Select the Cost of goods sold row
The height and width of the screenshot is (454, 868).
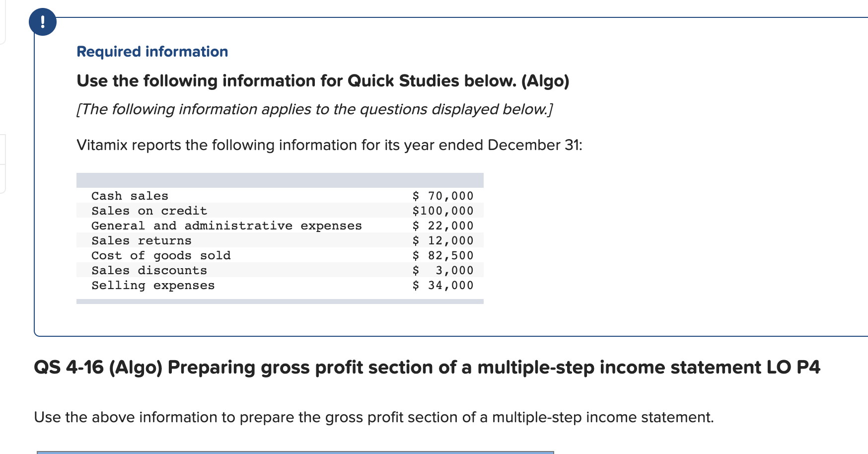(280, 255)
